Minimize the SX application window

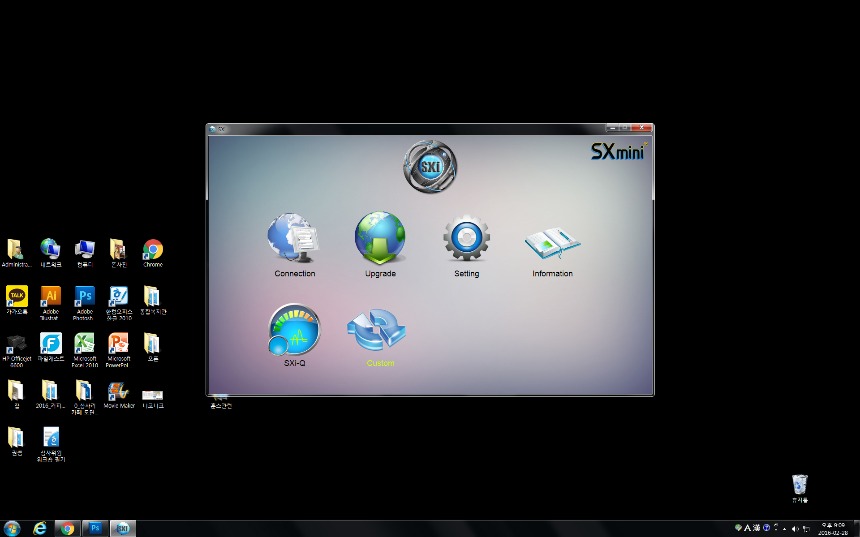pyautogui.click(x=612, y=128)
